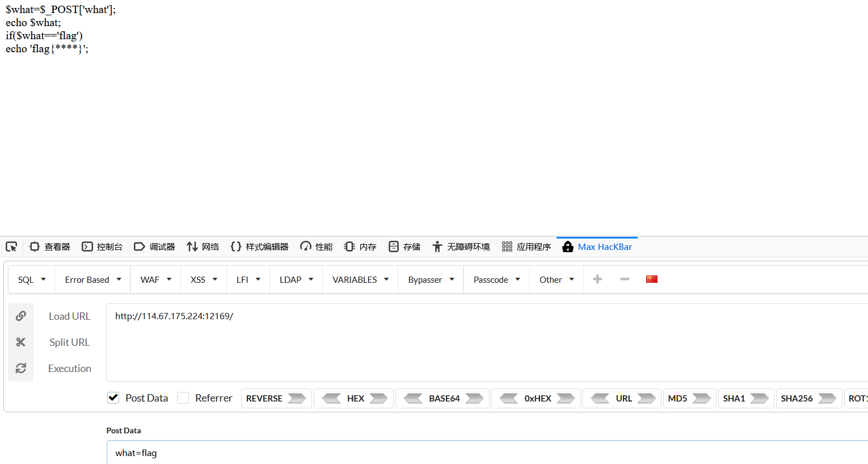Screen dimensions: 868x464
Task: Click the right arrow beside HEX
Action: pyautogui.click(x=378, y=398)
